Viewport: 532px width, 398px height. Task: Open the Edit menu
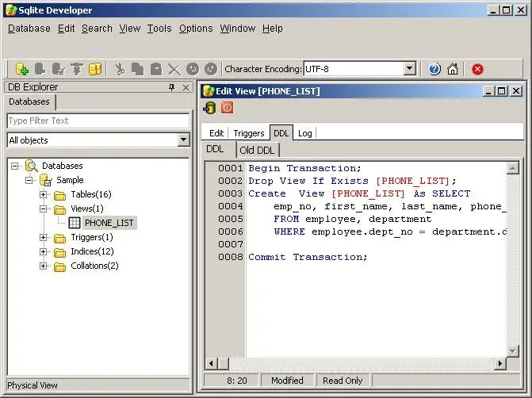(66, 29)
